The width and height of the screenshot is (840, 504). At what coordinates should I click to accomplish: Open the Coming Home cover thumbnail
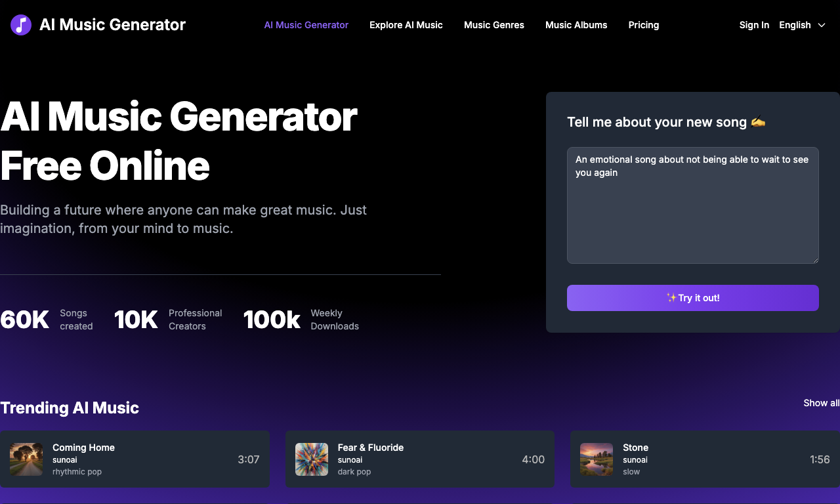pos(26,459)
